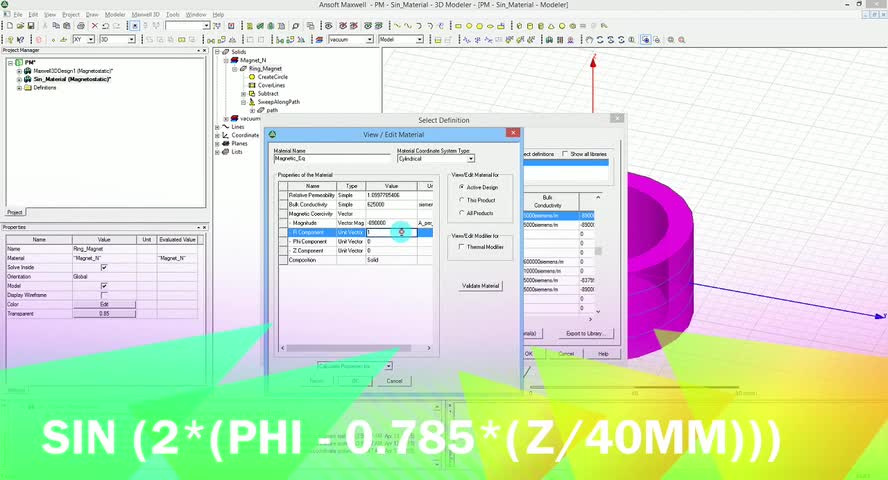Enable the Thermal Modifier checkbox
This screenshot has height=480, width=888.
point(462,247)
